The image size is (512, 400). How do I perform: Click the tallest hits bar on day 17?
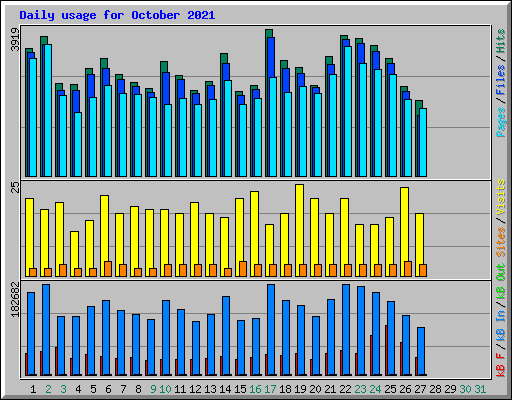pos(267,103)
